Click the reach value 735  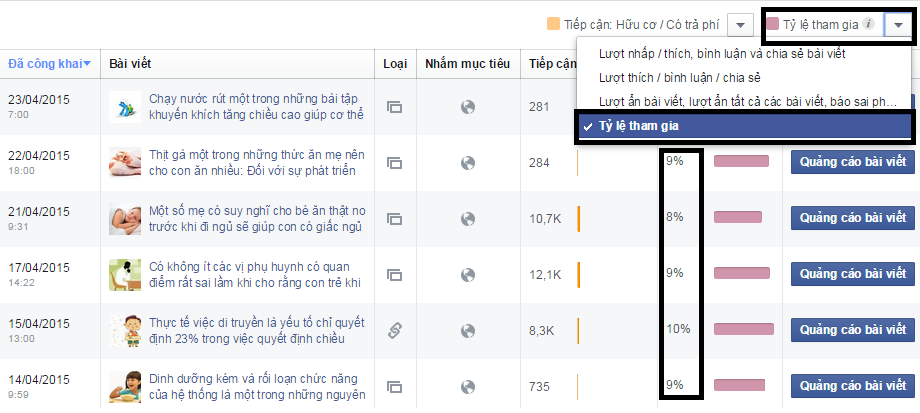[539, 387]
